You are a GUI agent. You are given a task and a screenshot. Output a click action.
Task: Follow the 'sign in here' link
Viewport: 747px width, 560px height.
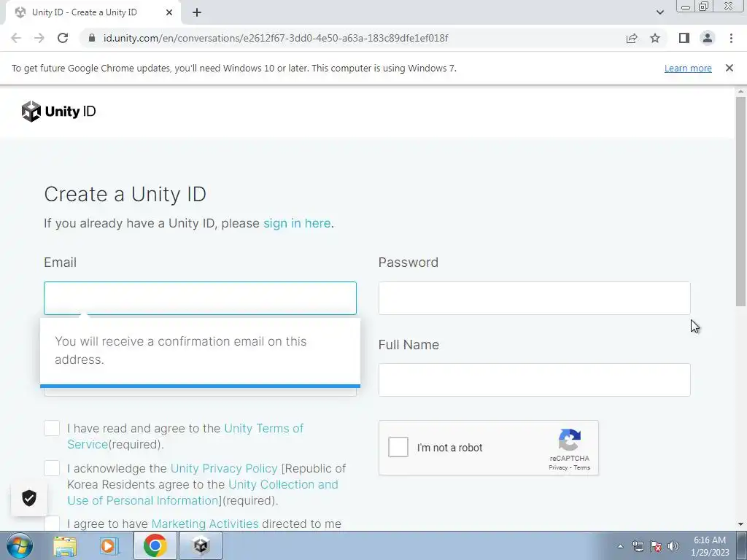point(297,223)
